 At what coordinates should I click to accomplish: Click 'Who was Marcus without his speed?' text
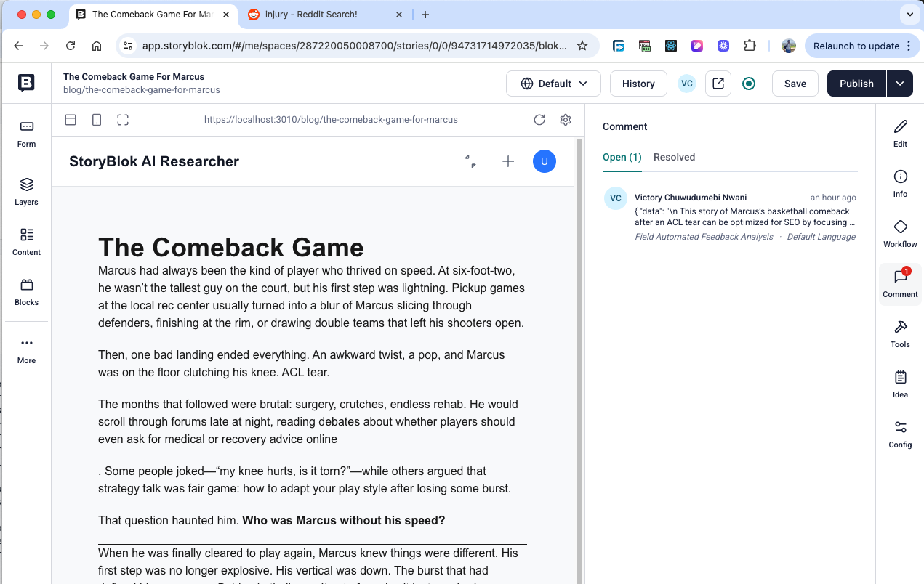[343, 520]
